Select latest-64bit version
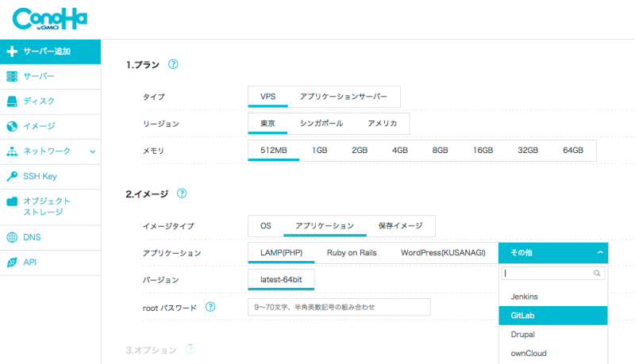This screenshot has height=364, width=635. click(281, 280)
